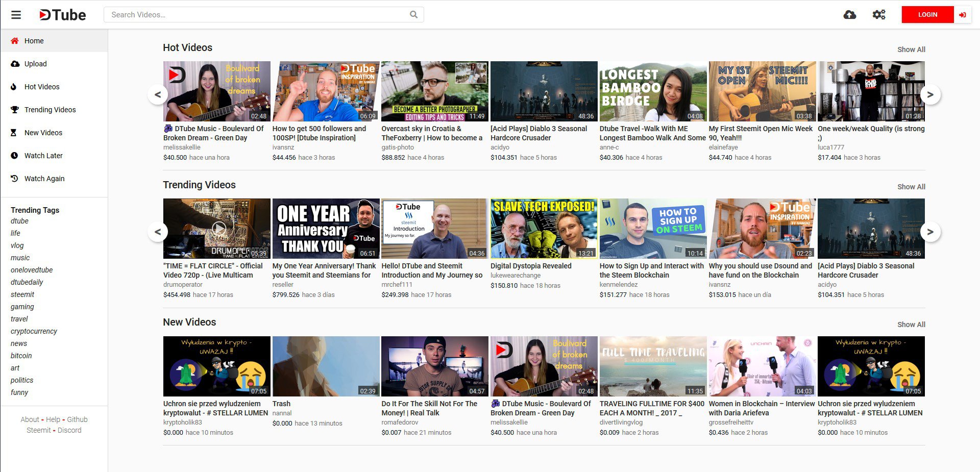Click the Trending Videos trophy icon
The width and height of the screenshot is (980, 472).
pyautogui.click(x=14, y=110)
